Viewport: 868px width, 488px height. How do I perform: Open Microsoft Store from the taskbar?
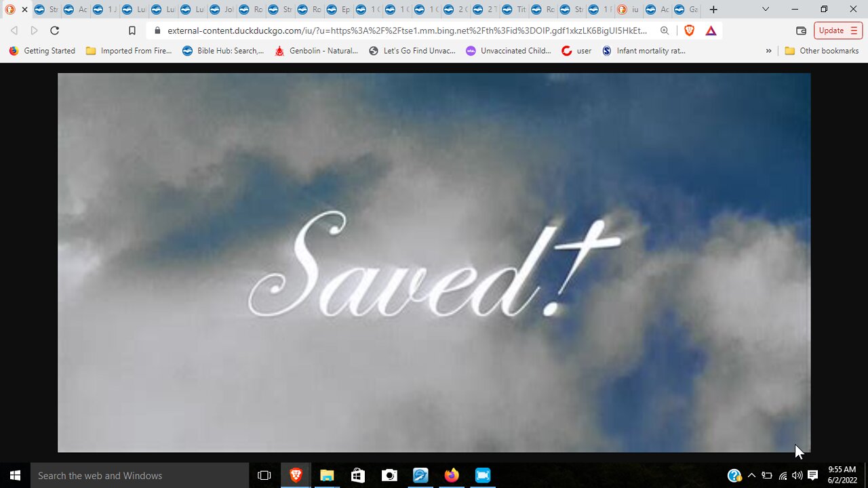coord(358,475)
